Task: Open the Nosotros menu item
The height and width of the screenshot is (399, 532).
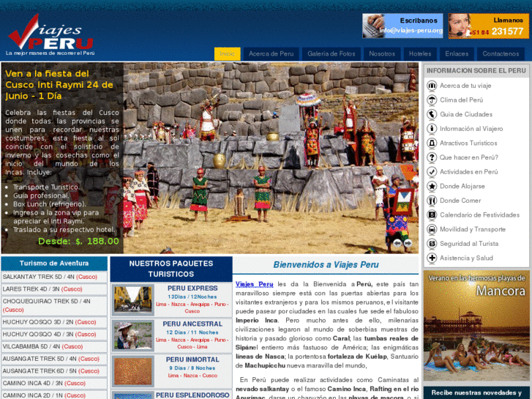Action: (382, 53)
